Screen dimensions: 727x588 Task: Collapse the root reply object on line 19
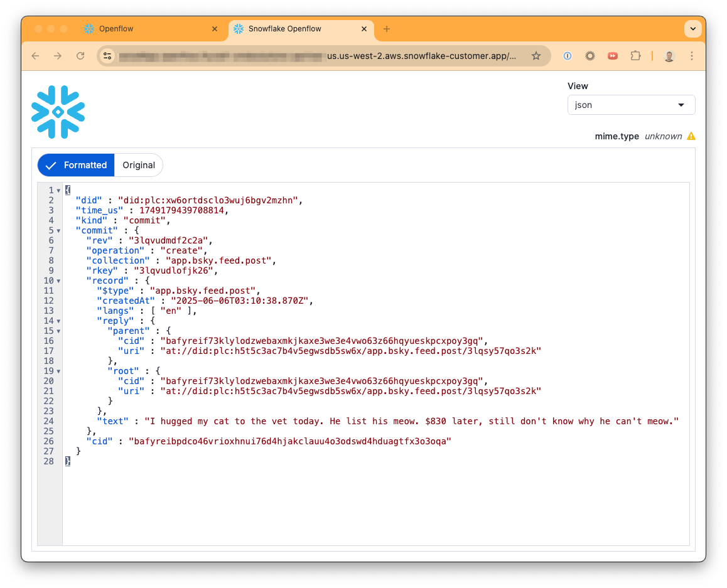(x=58, y=371)
